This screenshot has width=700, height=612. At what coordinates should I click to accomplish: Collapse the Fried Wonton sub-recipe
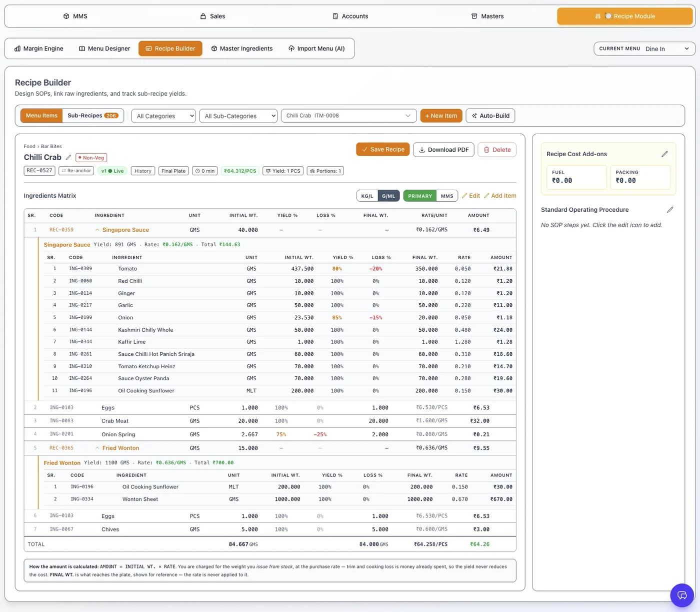(x=97, y=448)
